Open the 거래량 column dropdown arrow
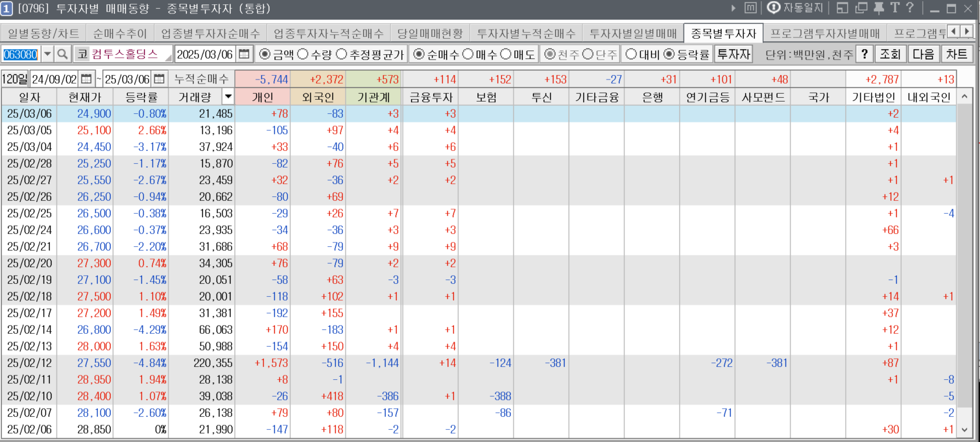 click(x=228, y=97)
